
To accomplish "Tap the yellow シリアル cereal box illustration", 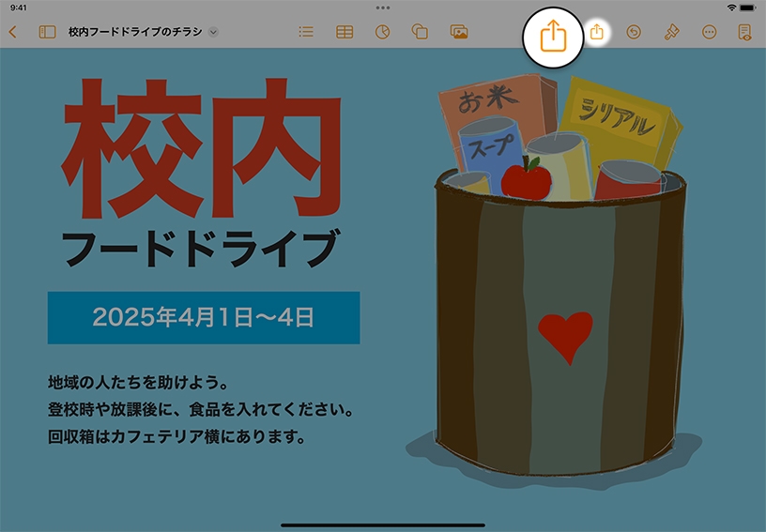I will [620, 120].
